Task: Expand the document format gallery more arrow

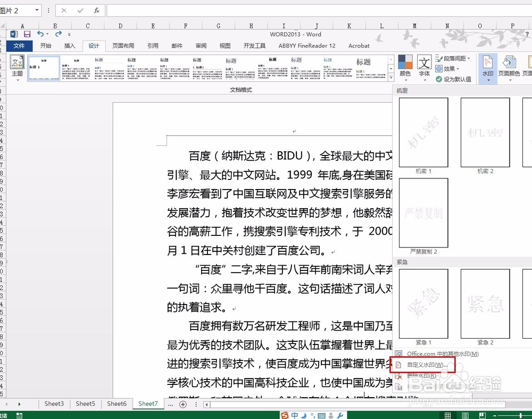Action: [391, 78]
